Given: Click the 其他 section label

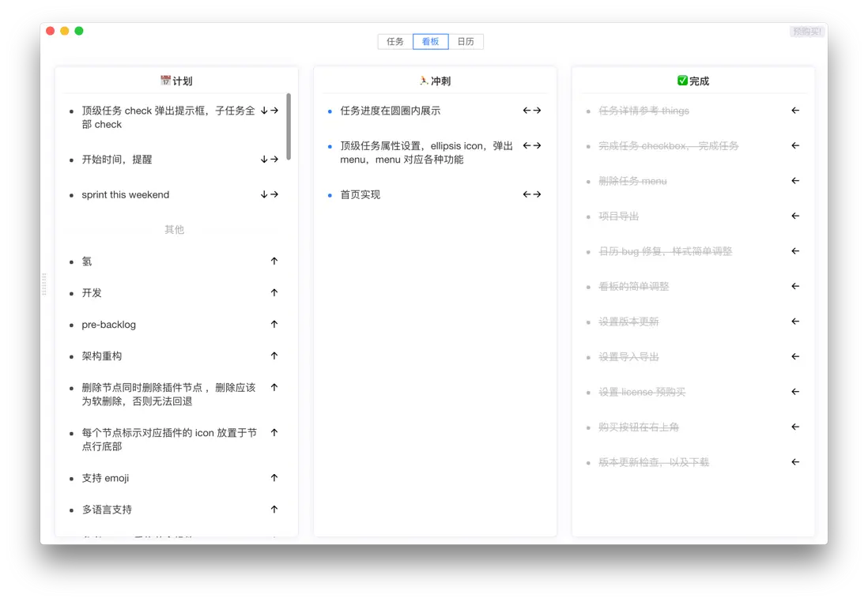Looking at the screenshot, I should click(175, 230).
